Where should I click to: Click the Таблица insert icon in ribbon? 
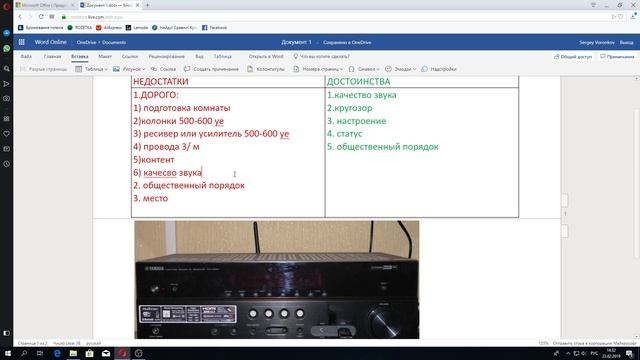pyautogui.click(x=79, y=69)
